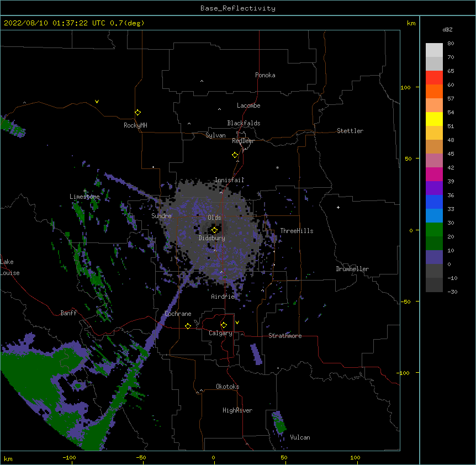This screenshot has height=465, width=476.
Task: Click the ThreeHills label
Action: [x=297, y=231]
